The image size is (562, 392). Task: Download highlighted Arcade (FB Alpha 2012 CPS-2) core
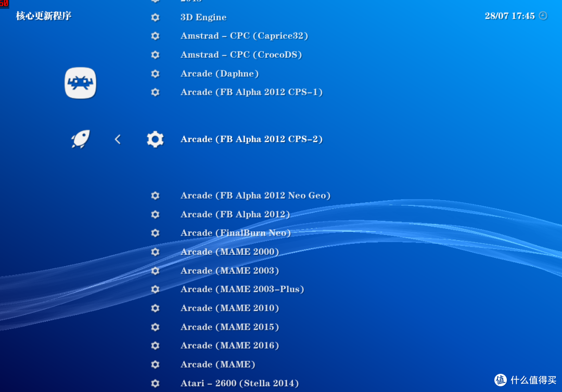pos(251,139)
